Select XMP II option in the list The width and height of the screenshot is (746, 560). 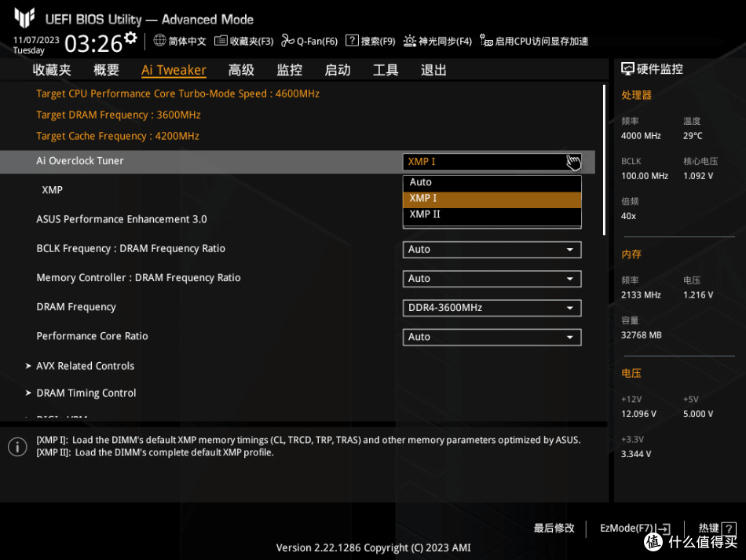(492, 214)
